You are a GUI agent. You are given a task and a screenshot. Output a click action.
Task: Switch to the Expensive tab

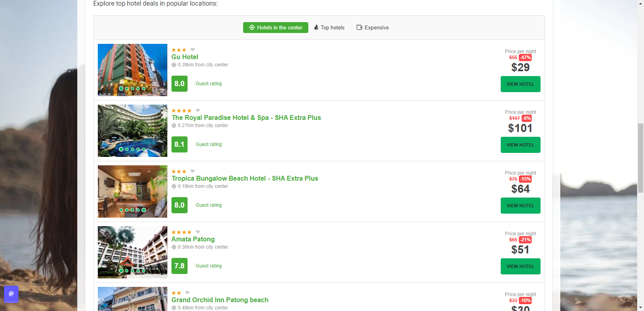(x=373, y=27)
